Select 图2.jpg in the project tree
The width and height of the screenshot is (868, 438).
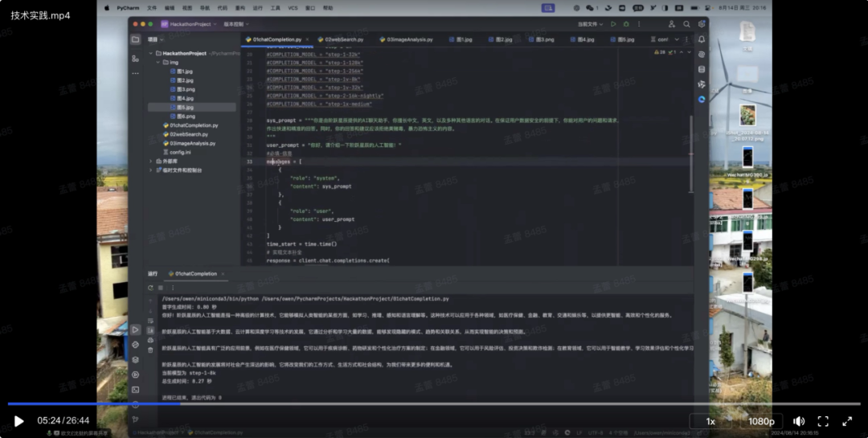181,80
